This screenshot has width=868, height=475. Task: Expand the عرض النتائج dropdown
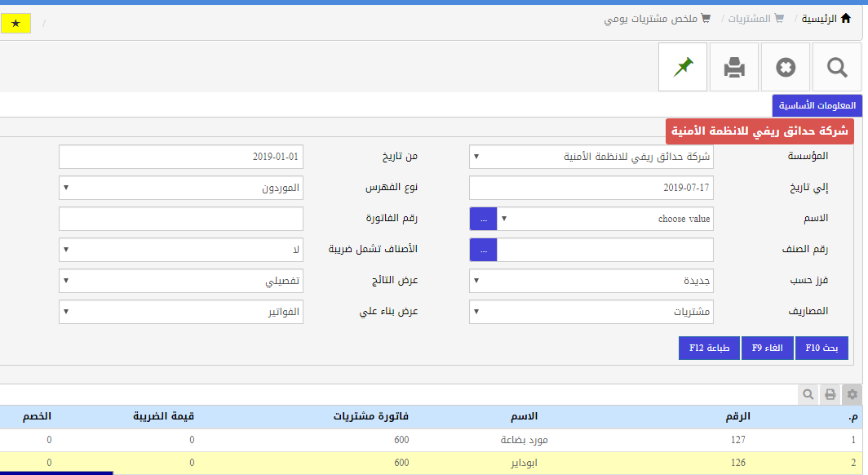[x=181, y=281]
